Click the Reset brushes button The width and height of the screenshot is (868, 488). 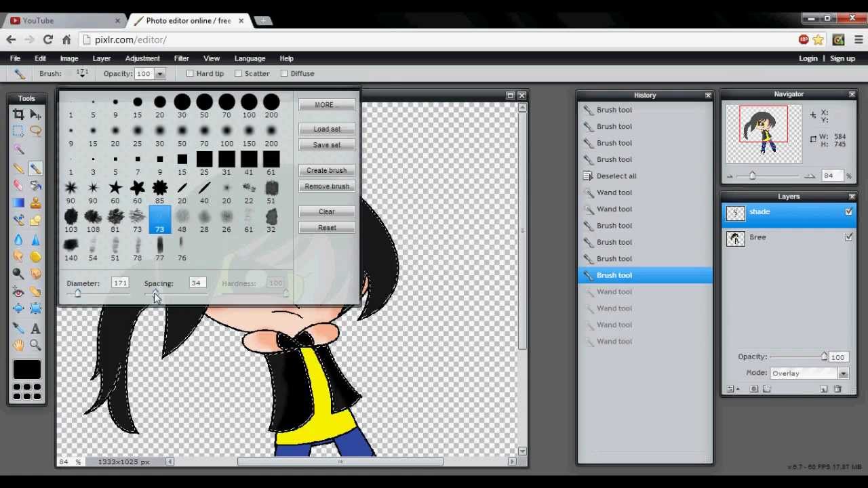[327, 228]
